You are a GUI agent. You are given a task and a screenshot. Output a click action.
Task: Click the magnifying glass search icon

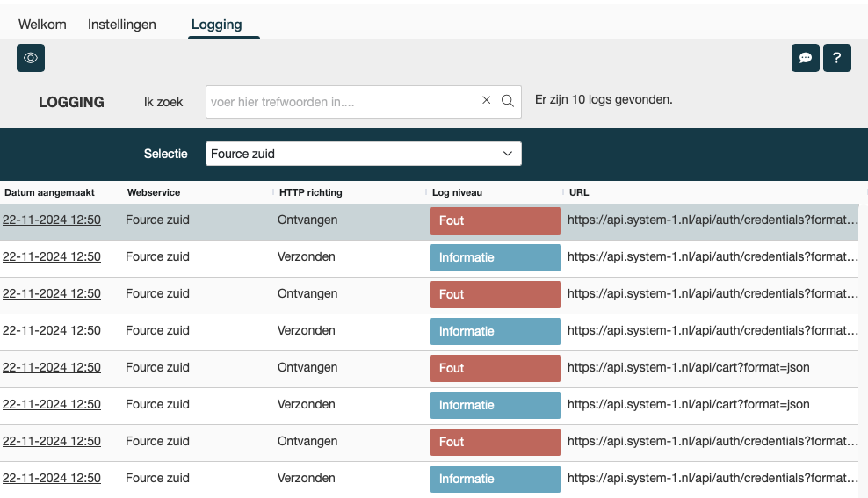(508, 101)
